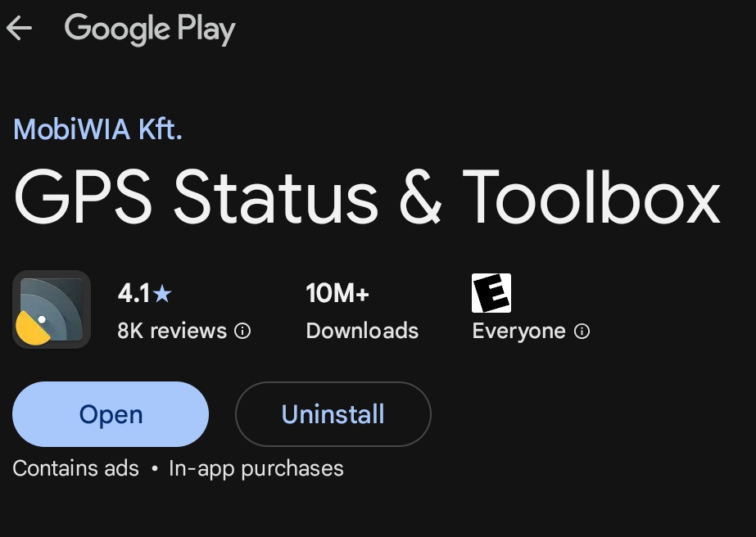This screenshot has height=537, width=756.
Task: Tap the back arrow
Action: (x=19, y=29)
